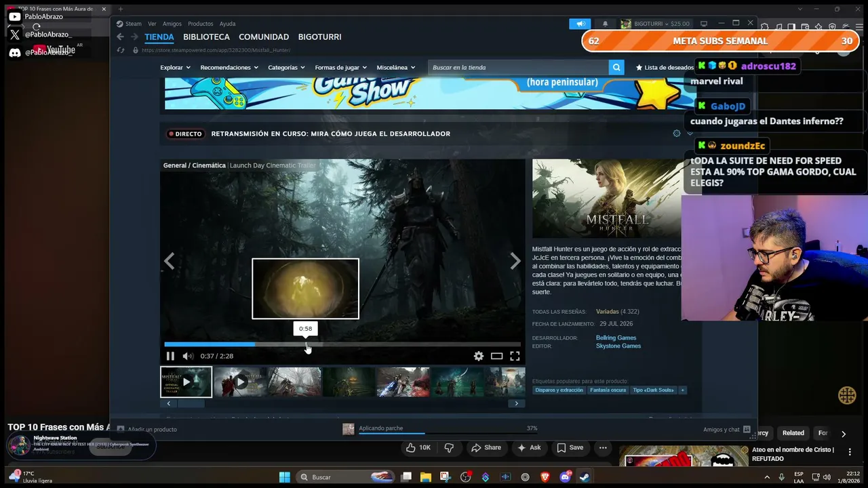The width and height of the screenshot is (868, 488).
Task: Focus the 'Buscar en la tienda' search field
Action: pyautogui.click(x=518, y=67)
